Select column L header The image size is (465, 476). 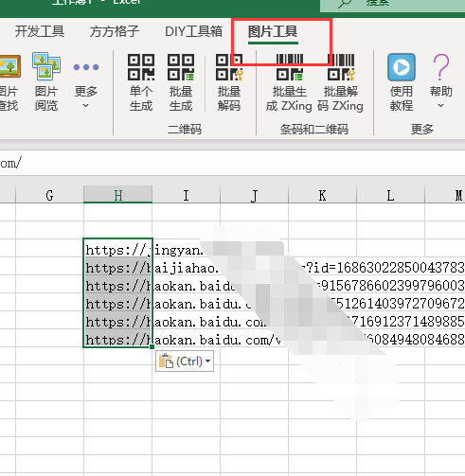(390, 196)
